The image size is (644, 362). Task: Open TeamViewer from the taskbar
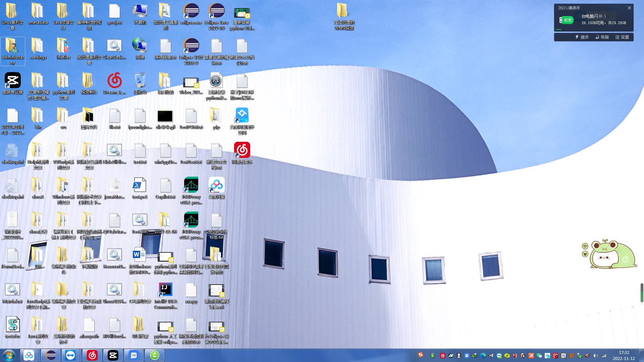[70, 355]
